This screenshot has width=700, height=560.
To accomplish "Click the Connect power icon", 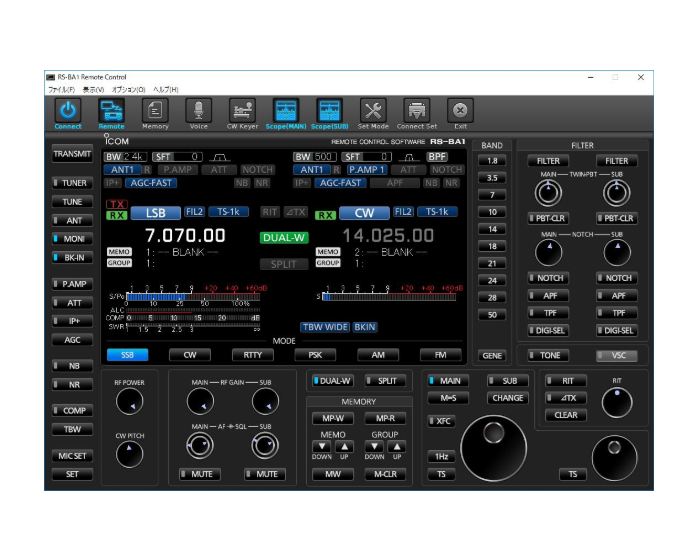I will click(68, 110).
